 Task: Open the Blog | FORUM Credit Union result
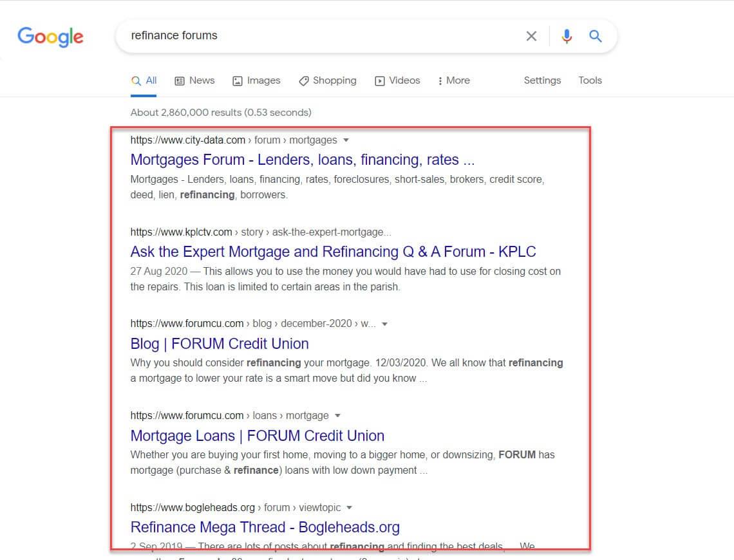click(220, 344)
